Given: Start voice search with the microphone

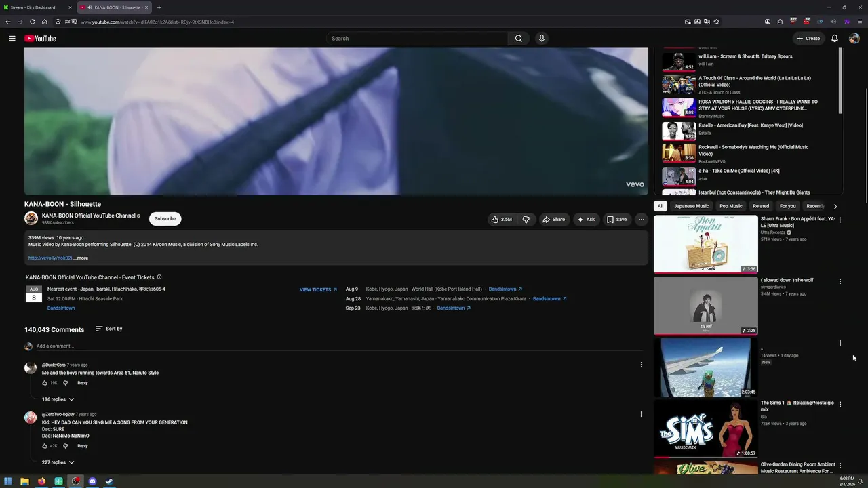Looking at the screenshot, I should (x=542, y=39).
